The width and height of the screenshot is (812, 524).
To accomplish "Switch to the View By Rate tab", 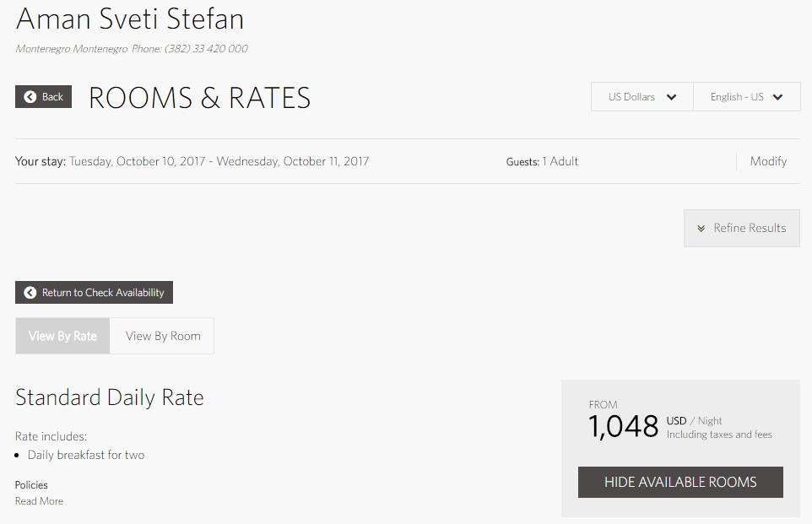I will [62, 335].
